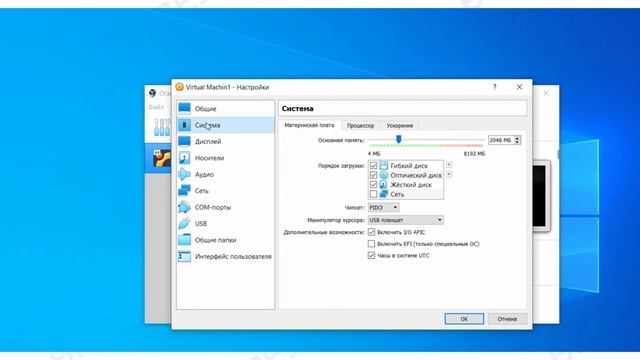Open the Дисплей settings category
640x360 pixels.
click(x=226, y=141)
